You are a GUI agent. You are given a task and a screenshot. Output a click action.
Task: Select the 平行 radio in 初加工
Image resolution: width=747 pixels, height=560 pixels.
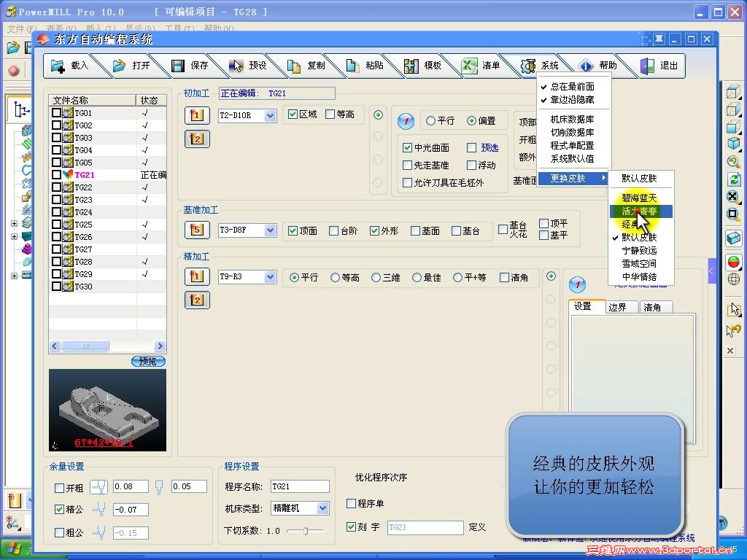[x=430, y=121]
